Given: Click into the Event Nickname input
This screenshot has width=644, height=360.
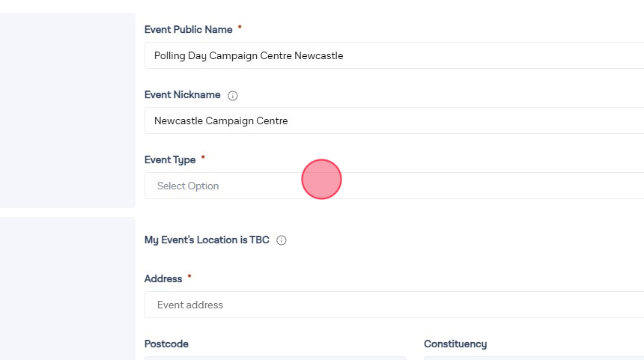Looking at the screenshot, I should tap(394, 120).
